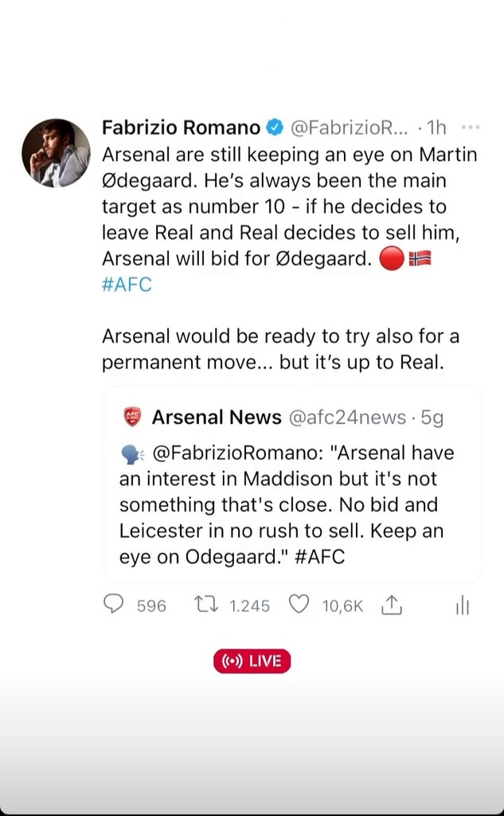Tap the share upload arrow icon
Image resolution: width=504 pixels, height=816 pixels.
[x=391, y=606]
